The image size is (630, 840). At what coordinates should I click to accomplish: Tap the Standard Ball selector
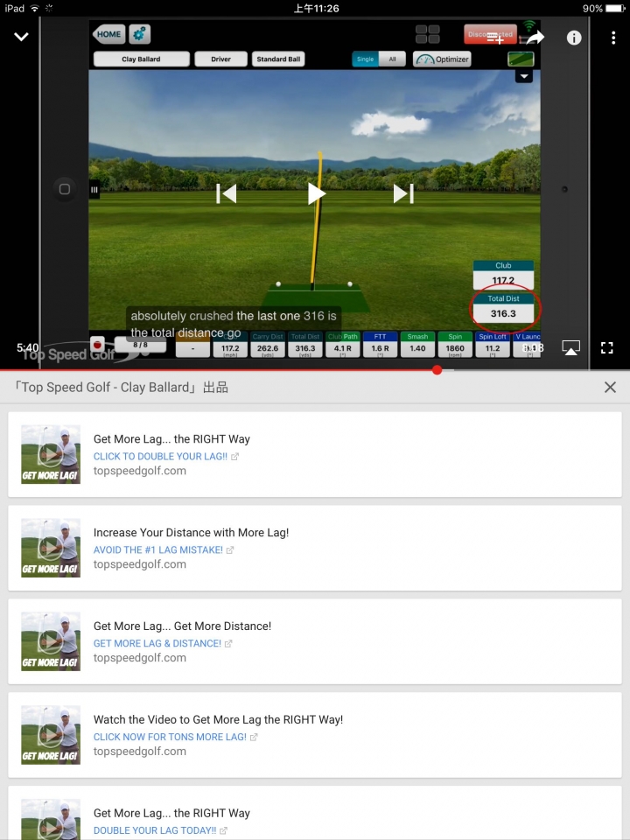[278, 59]
